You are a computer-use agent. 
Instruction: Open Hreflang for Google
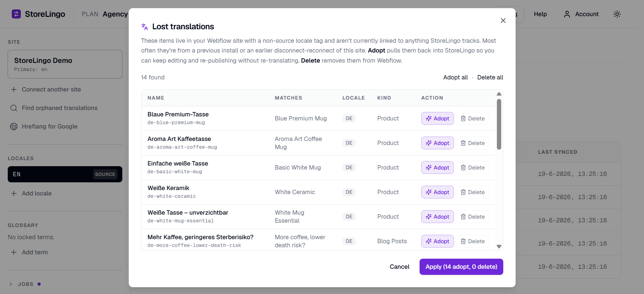44,126
